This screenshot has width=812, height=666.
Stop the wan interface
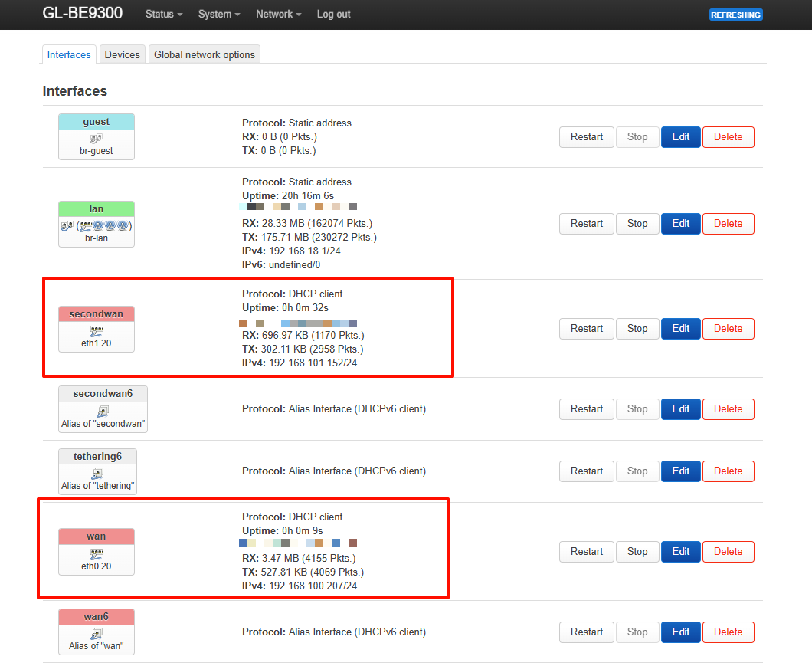[x=637, y=552]
